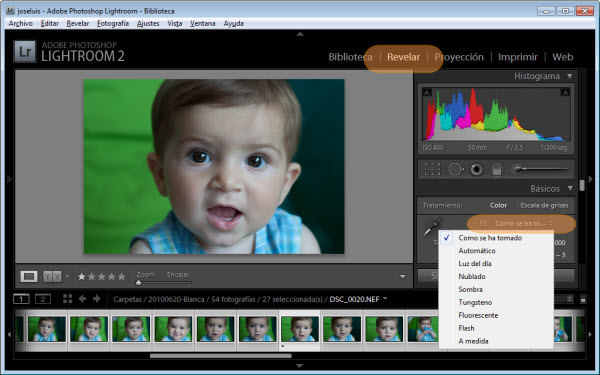Switch to the Web module
Screen dimensions: 600x375
click(562, 57)
